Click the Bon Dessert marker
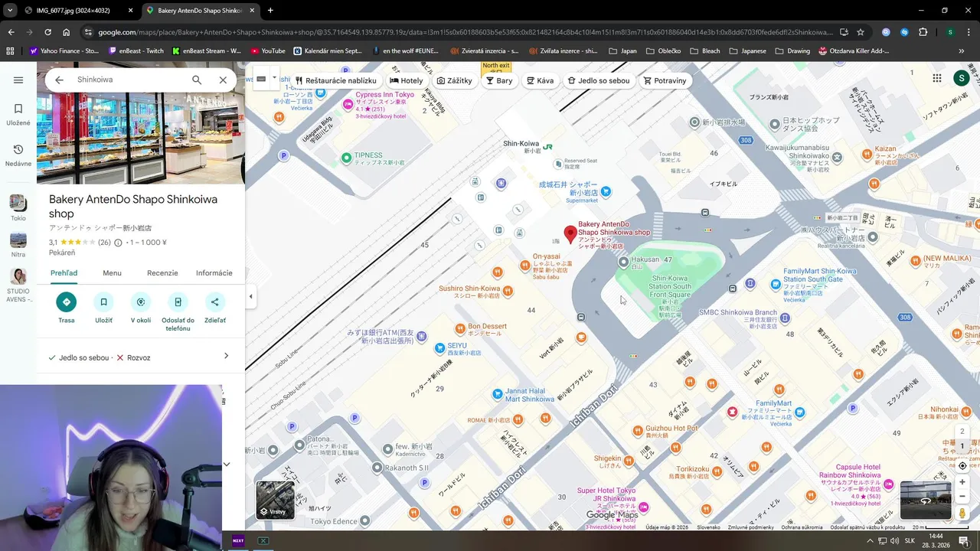This screenshot has width=980, height=551. [459, 328]
